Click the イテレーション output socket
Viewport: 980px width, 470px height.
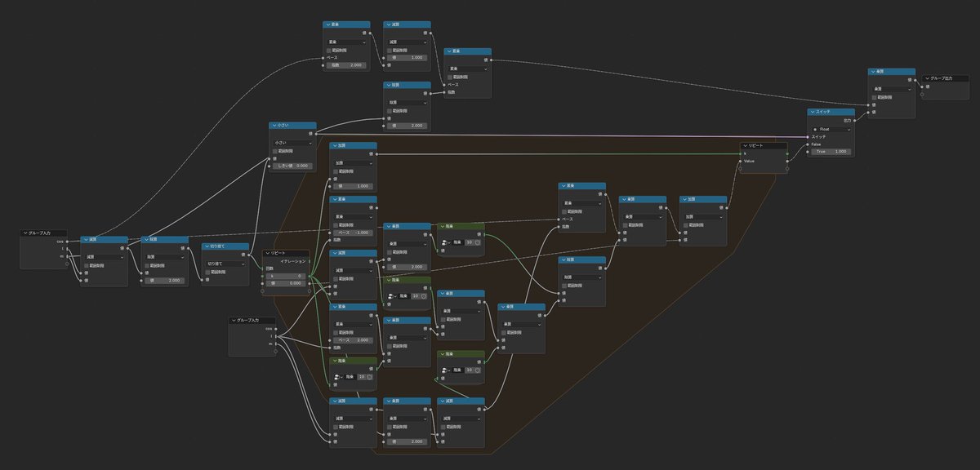[x=310, y=261]
